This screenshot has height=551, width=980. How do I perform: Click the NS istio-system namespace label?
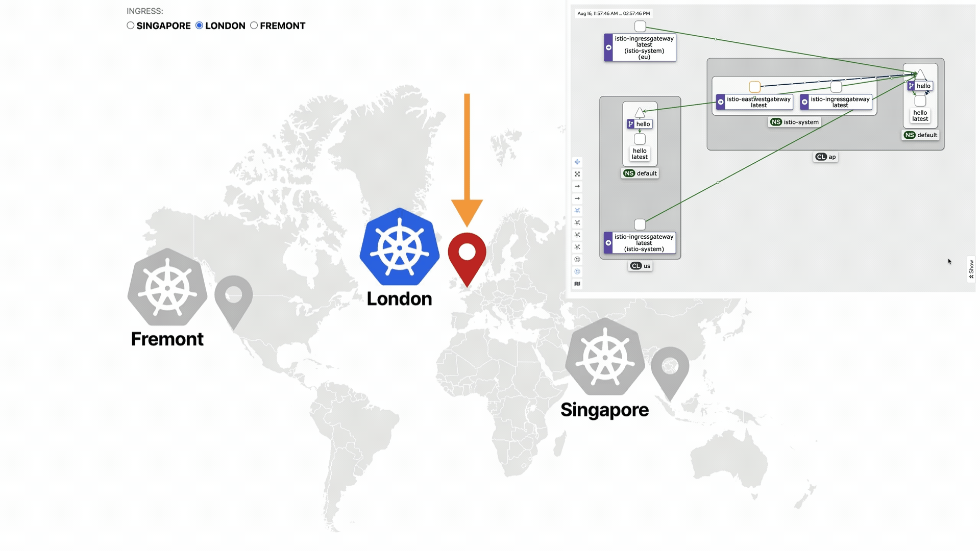tap(795, 122)
